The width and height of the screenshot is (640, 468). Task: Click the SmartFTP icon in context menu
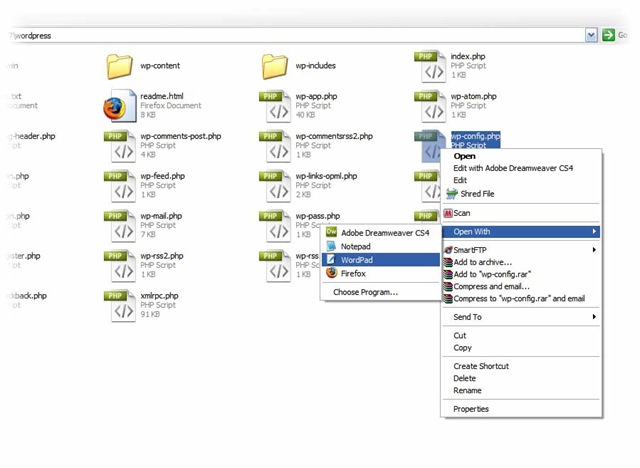(x=448, y=250)
